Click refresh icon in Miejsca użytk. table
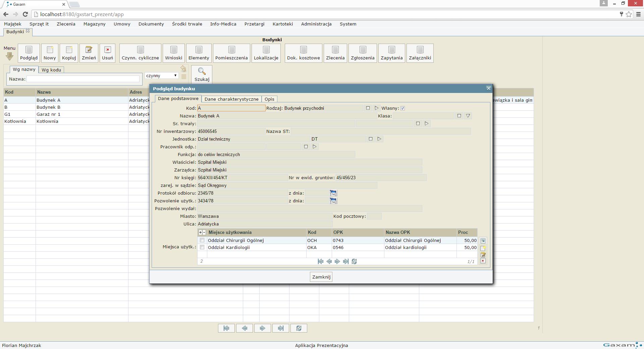The height and width of the screenshot is (349, 644). pos(354,261)
